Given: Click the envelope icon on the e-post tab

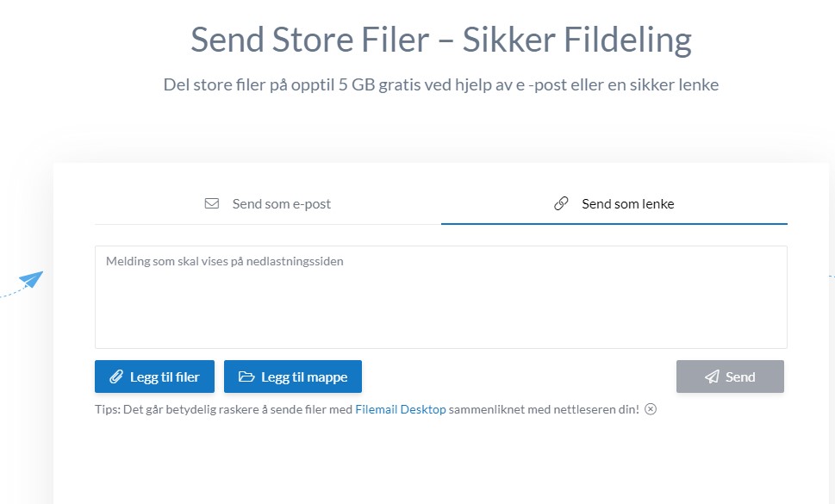Looking at the screenshot, I should pyautogui.click(x=212, y=204).
